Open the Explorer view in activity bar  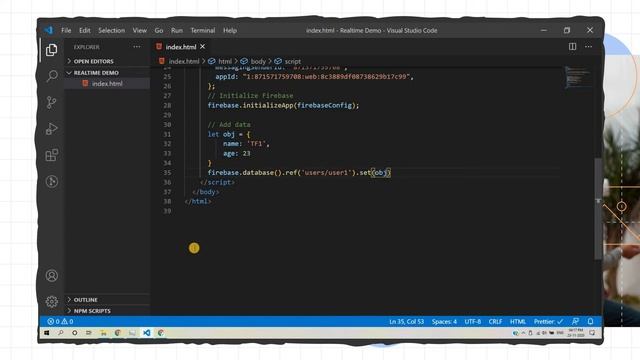(51, 50)
